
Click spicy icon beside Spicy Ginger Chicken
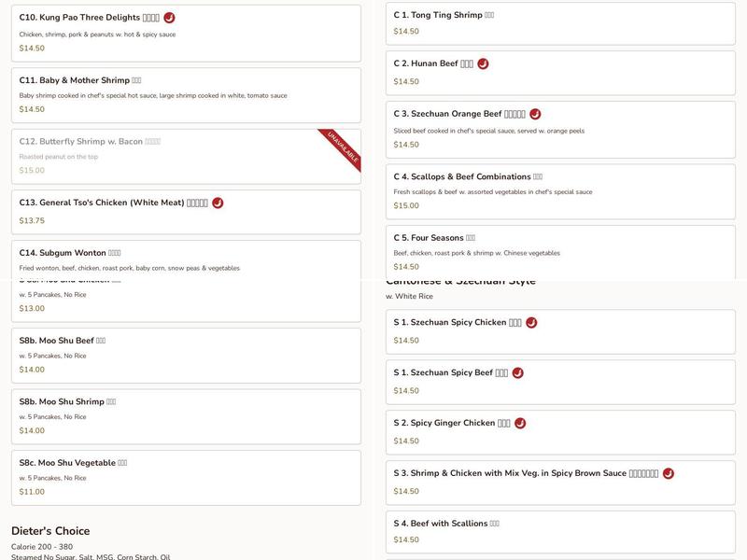[x=520, y=424]
